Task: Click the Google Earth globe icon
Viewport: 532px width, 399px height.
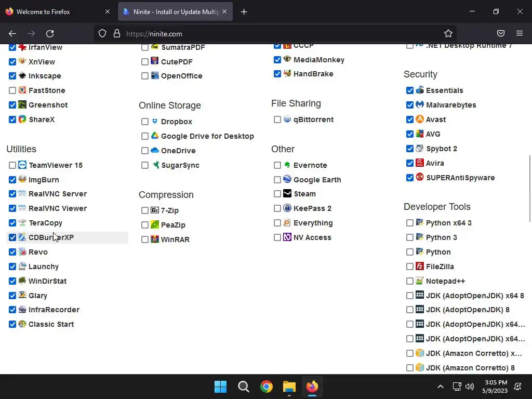Action: tap(287, 179)
